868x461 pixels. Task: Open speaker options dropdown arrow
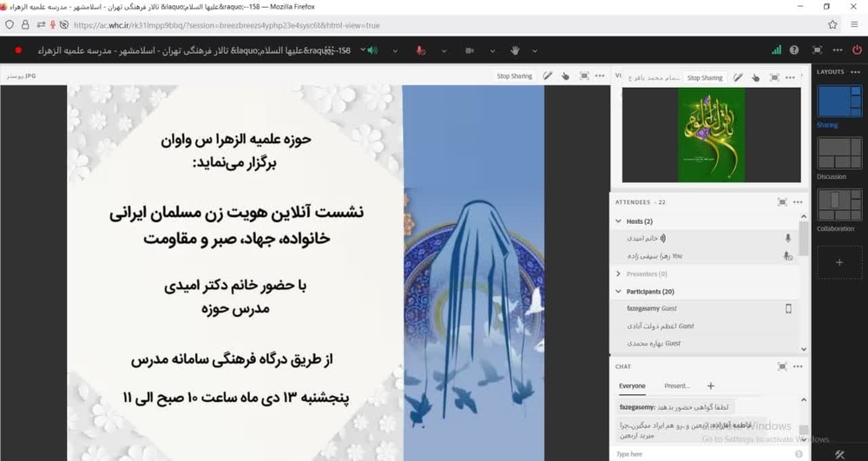tap(395, 51)
